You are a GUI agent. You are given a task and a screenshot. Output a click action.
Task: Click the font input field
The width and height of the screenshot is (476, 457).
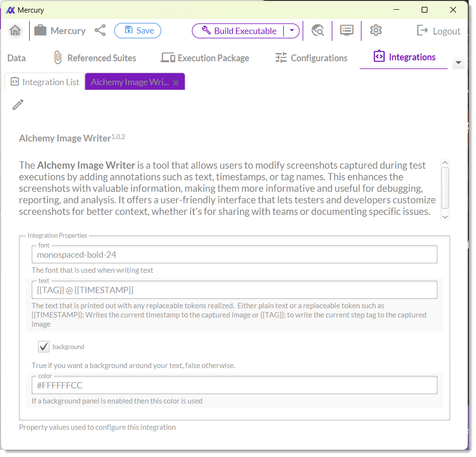(x=234, y=255)
